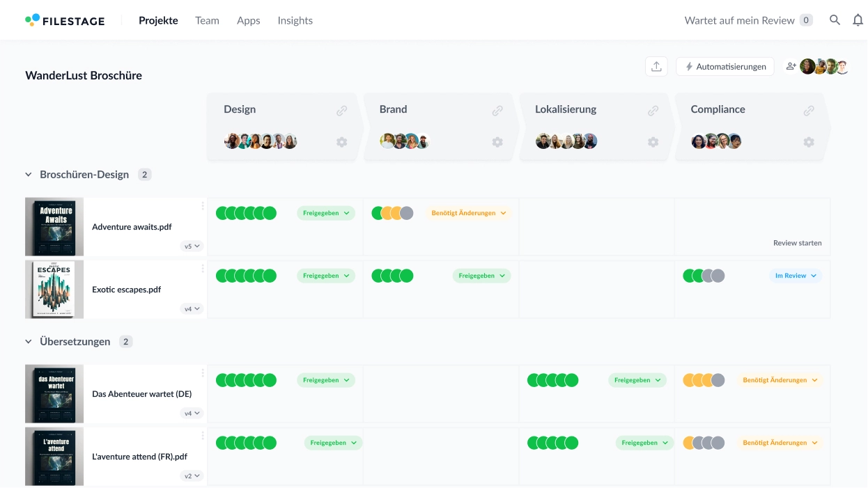
Task: Open the Benötigt Änderungen status dropdown
Action: (x=469, y=212)
